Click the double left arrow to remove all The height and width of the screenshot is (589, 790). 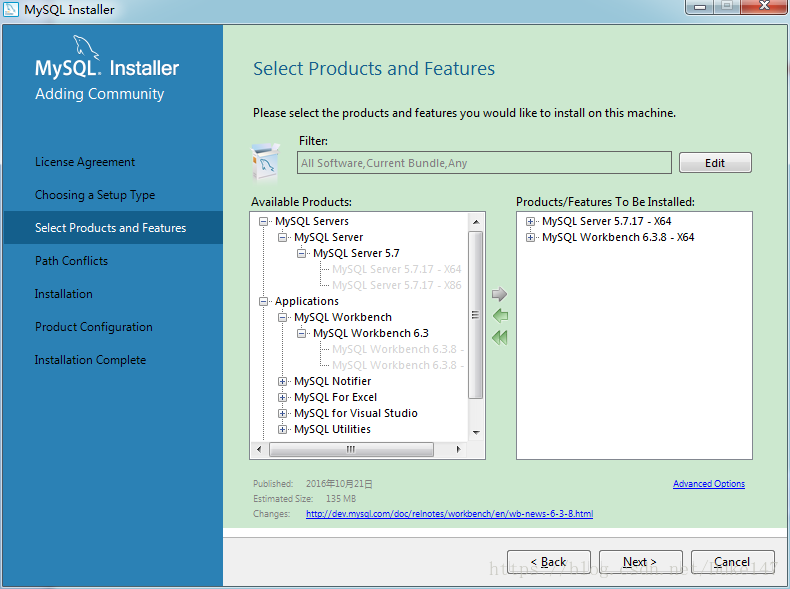(x=500, y=338)
